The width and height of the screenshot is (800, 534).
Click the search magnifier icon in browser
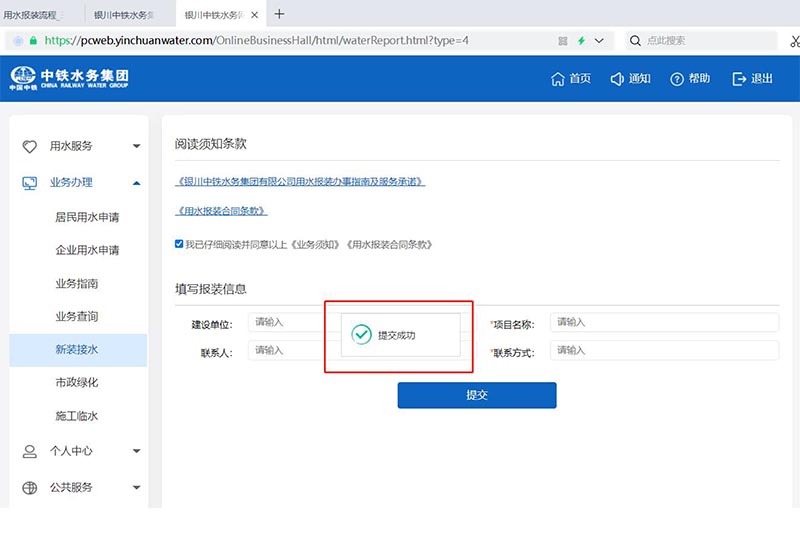[635, 41]
